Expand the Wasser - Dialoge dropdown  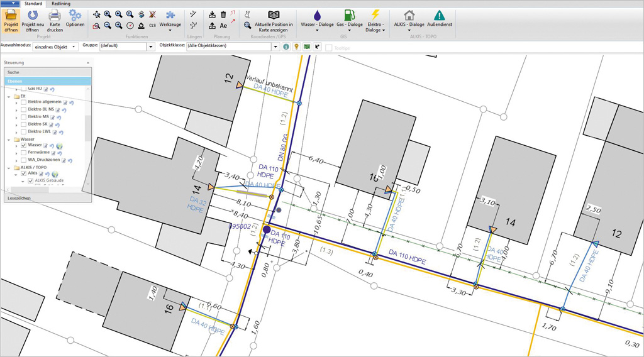[x=317, y=30]
